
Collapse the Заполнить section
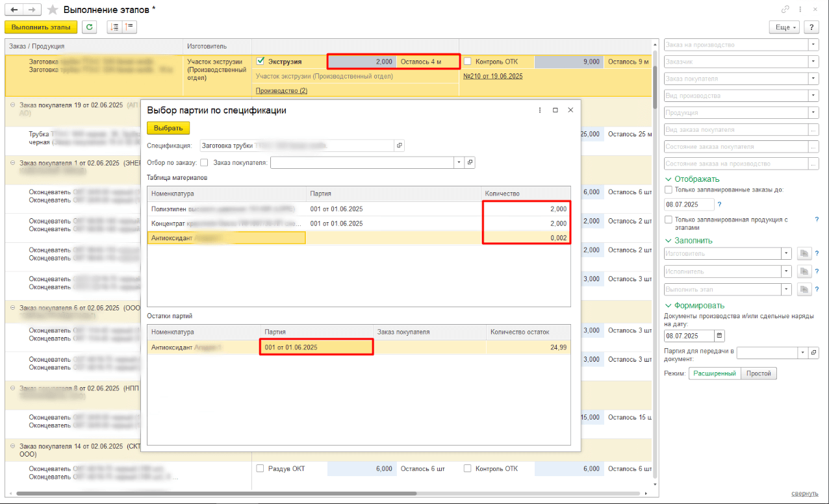click(669, 240)
